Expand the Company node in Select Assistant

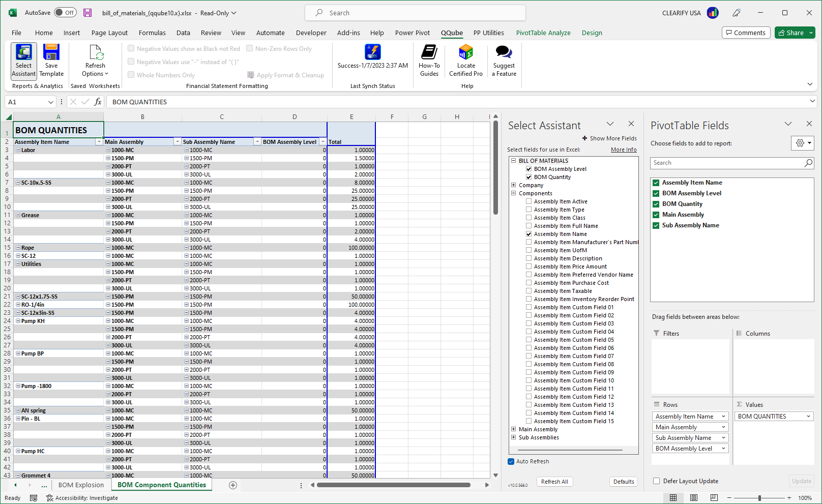click(x=513, y=185)
